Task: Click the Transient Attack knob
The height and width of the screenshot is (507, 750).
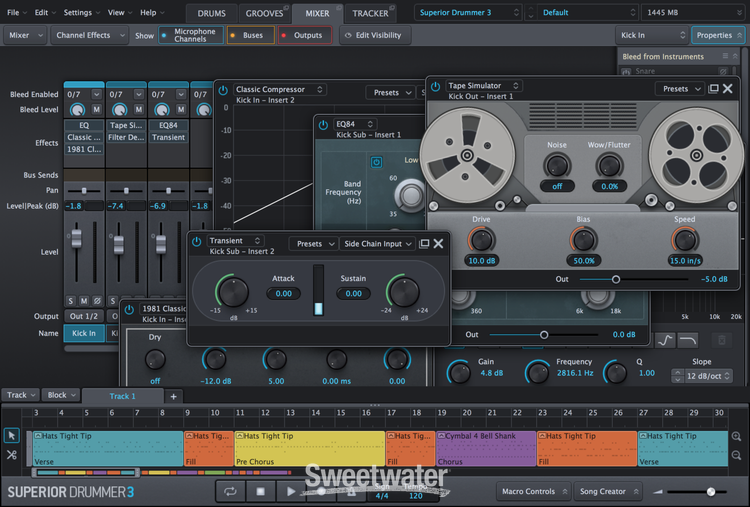Action: [233, 292]
